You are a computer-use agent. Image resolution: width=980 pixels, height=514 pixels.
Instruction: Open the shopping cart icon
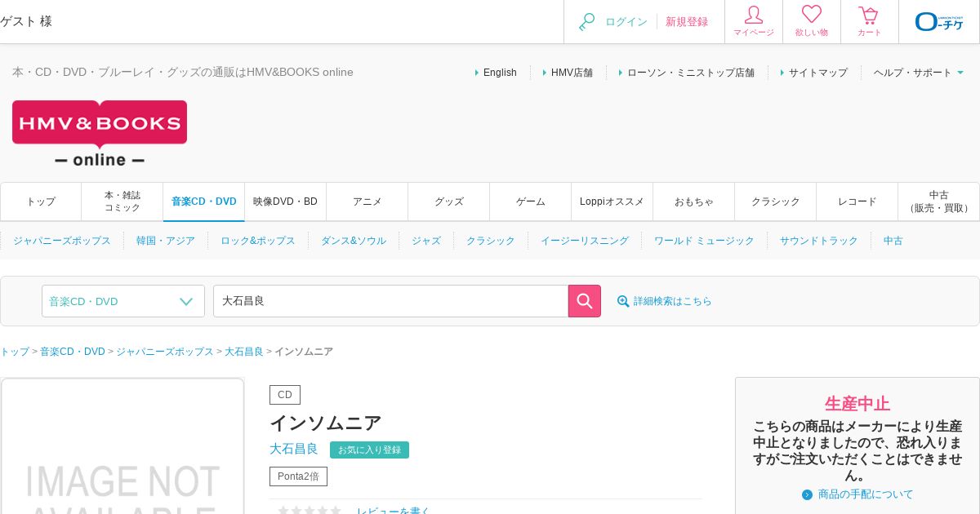pos(869,16)
